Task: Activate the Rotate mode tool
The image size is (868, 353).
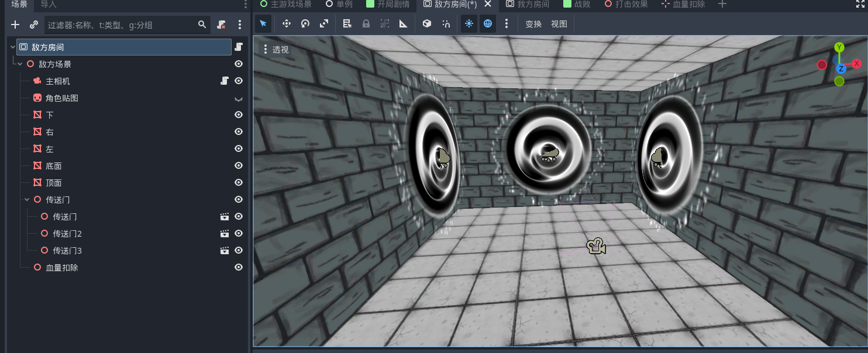Action: point(305,24)
